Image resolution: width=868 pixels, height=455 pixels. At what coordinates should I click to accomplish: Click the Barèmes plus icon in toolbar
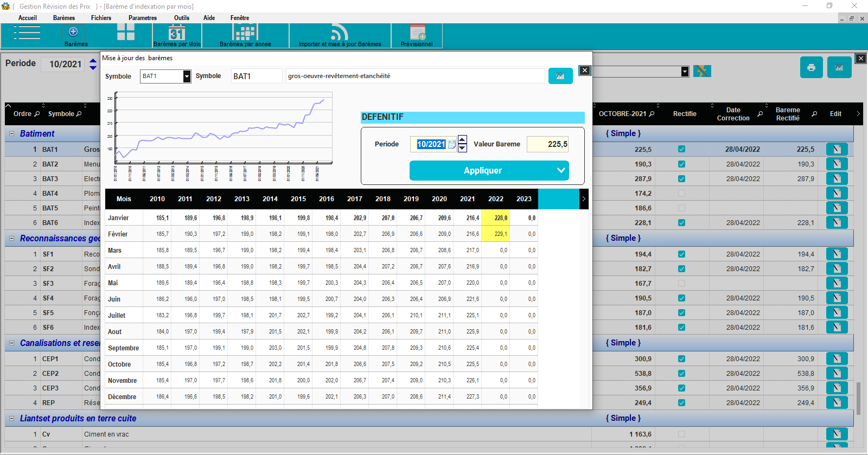click(73, 32)
